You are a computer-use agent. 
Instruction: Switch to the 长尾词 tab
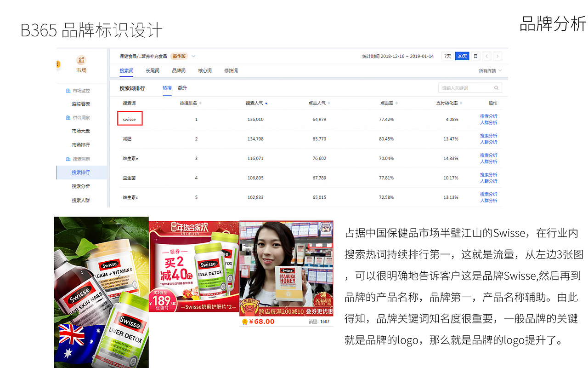pyautogui.click(x=153, y=71)
